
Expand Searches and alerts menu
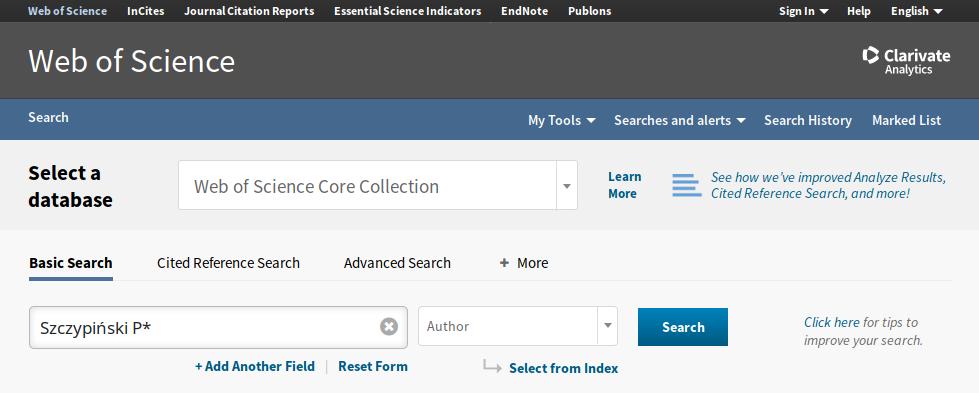(679, 121)
